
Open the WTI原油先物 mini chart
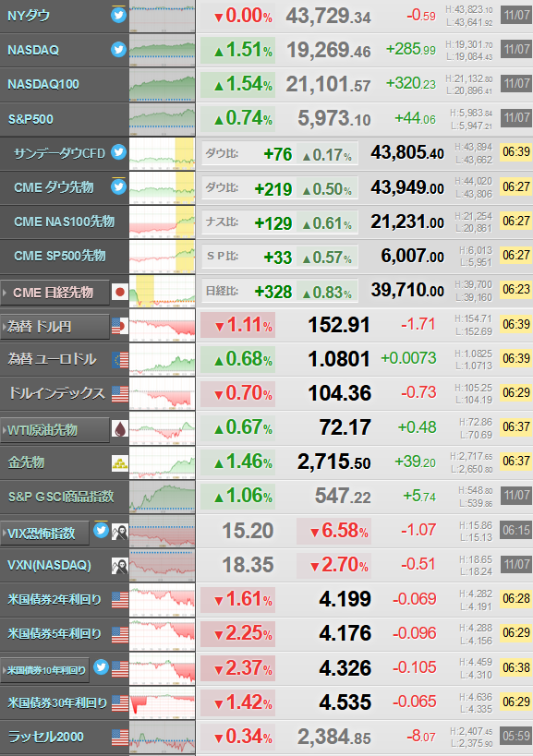pyautogui.click(x=162, y=428)
